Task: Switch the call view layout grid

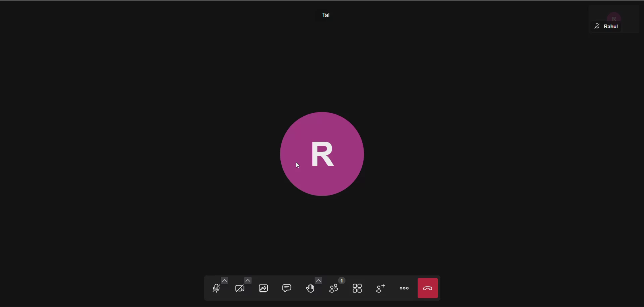Action: click(x=358, y=289)
